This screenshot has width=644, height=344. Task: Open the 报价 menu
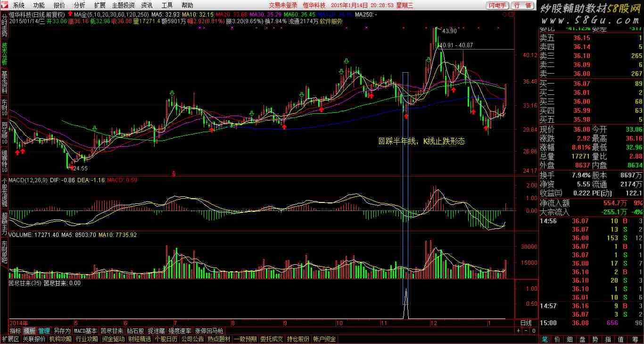coord(59,5)
